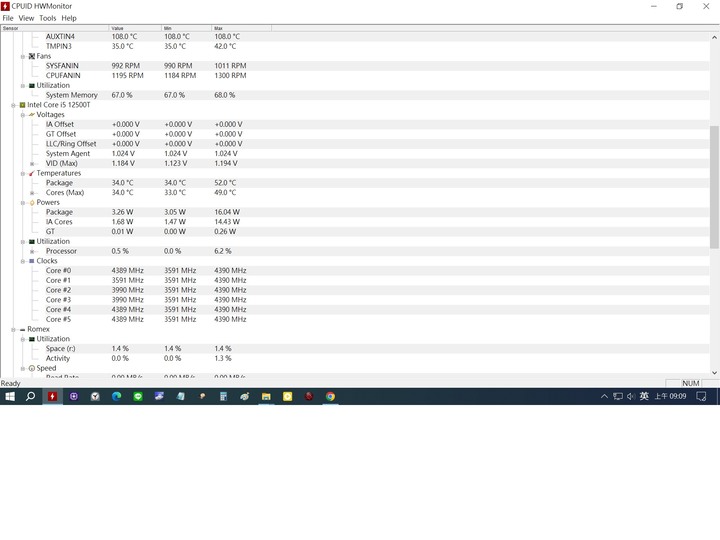Collapse Utilization node above System Memory
This screenshot has width=720, height=540.
pyautogui.click(x=22, y=86)
